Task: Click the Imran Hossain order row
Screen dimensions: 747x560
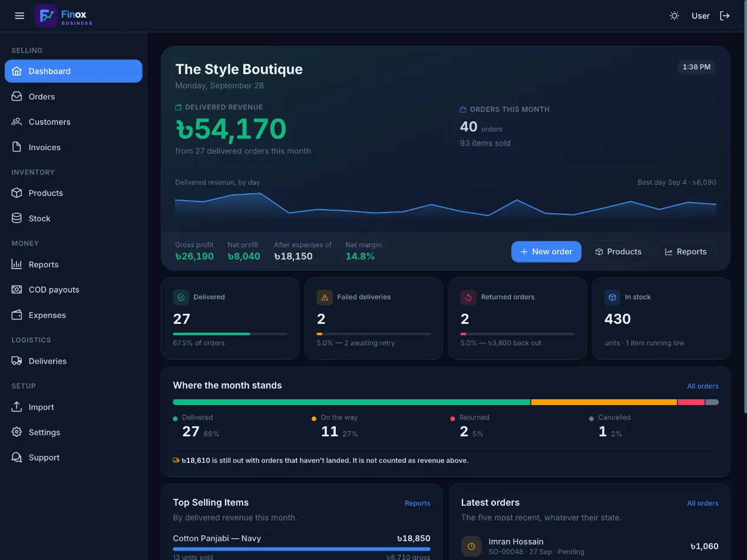Action: [x=590, y=546]
